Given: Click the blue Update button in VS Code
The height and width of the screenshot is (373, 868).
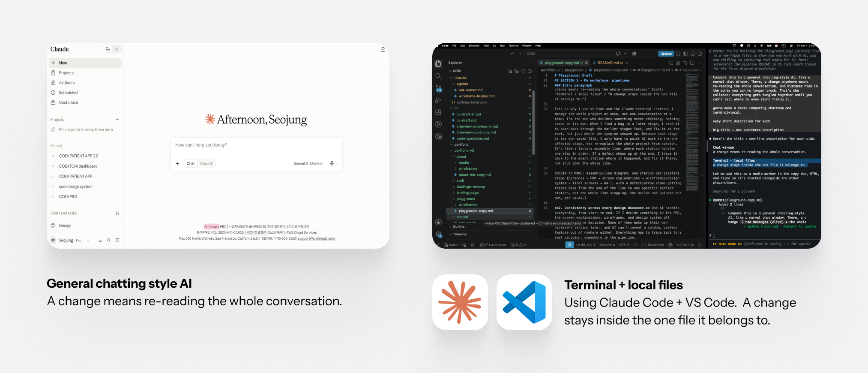Looking at the screenshot, I should (666, 54).
